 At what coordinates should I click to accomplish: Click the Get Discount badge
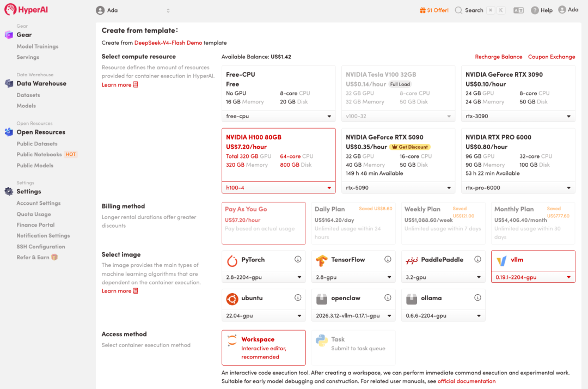coord(410,147)
